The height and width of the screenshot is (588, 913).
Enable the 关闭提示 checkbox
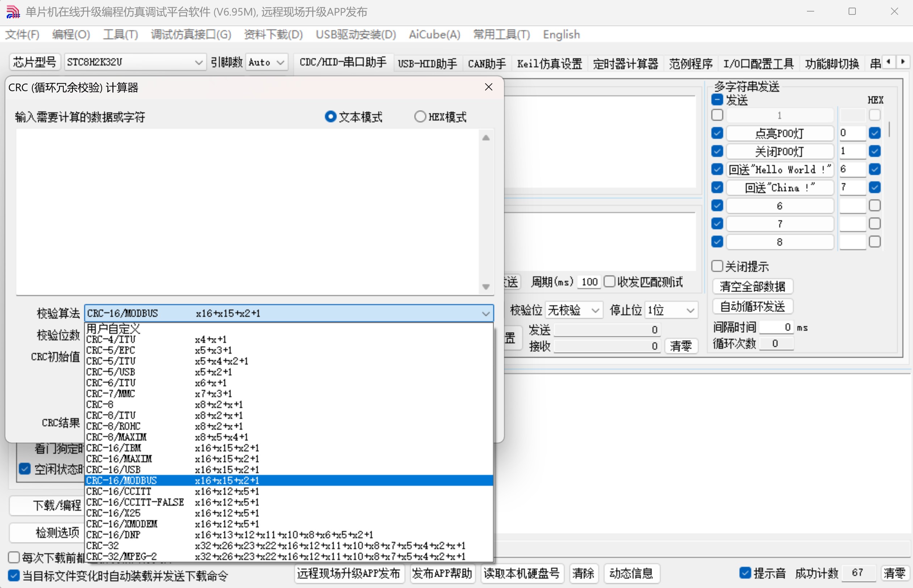[x=717, y=266]
